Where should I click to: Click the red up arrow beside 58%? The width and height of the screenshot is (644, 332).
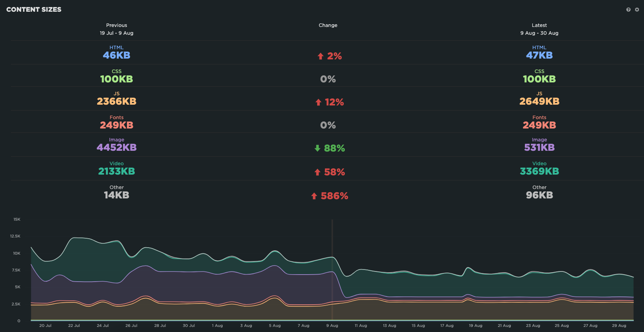pyautogui.click(x=318, y=172)
